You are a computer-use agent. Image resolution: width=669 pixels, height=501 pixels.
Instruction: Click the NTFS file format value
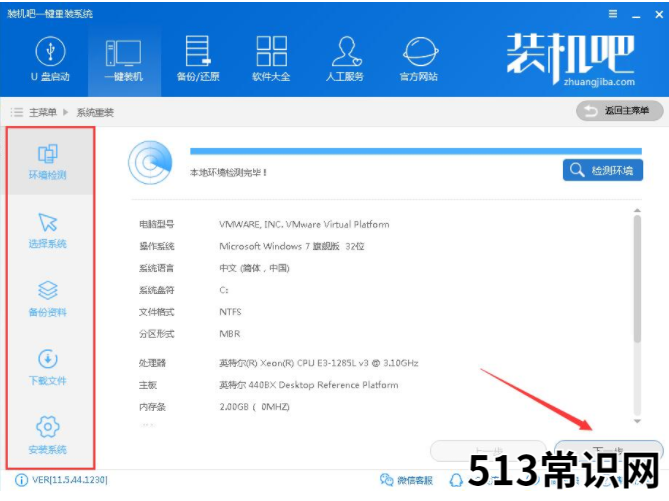click(x=230, y=312)
